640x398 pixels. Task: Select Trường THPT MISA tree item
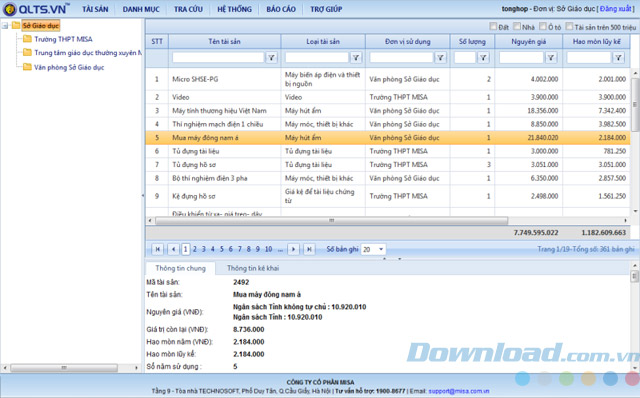(63, 39)
